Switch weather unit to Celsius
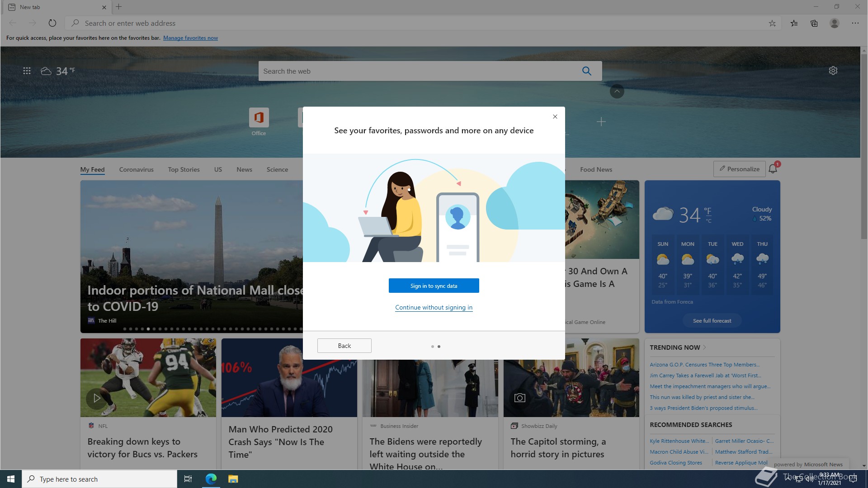Screen dimensions: 868x488 [x=708, y=221]
